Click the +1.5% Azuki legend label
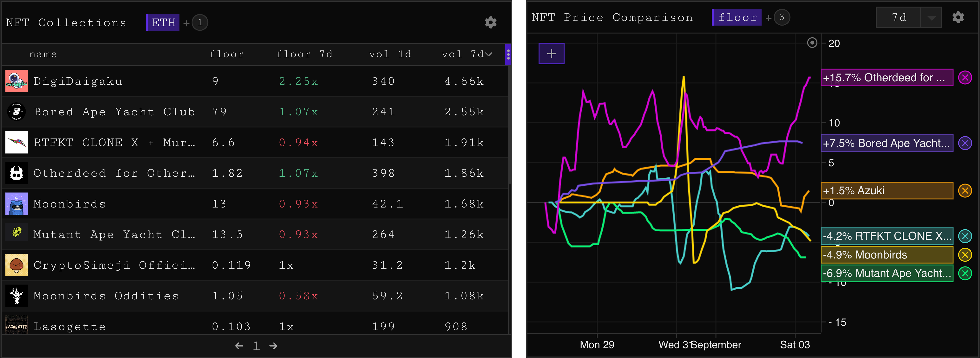980x358 pixels. coord(886,190)
